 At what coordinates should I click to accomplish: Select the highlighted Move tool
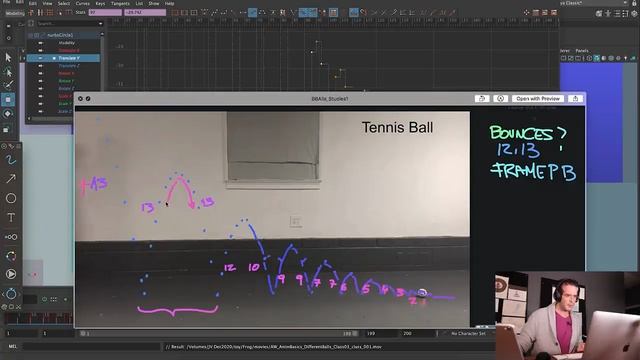pyautogui.click(x=8, y=100)
